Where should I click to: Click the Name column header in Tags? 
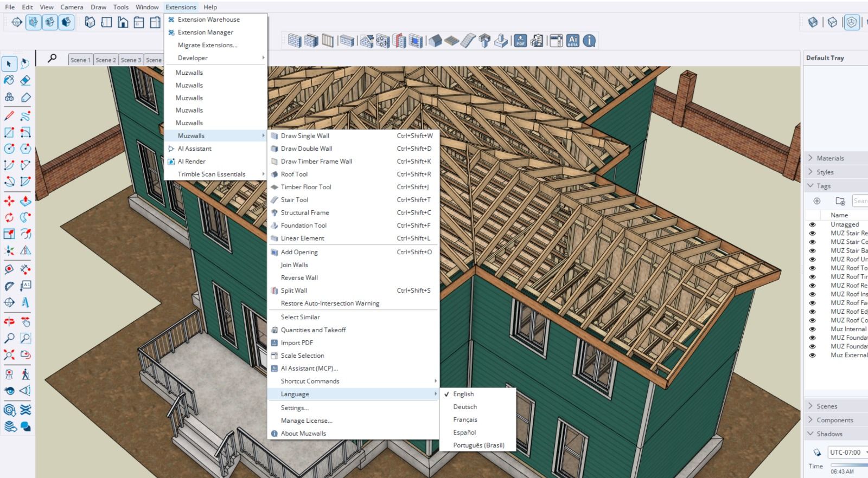point(839,215)
